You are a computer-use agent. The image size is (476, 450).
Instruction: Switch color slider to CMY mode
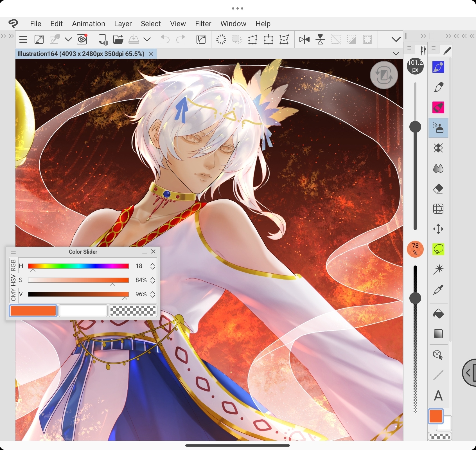13,295
